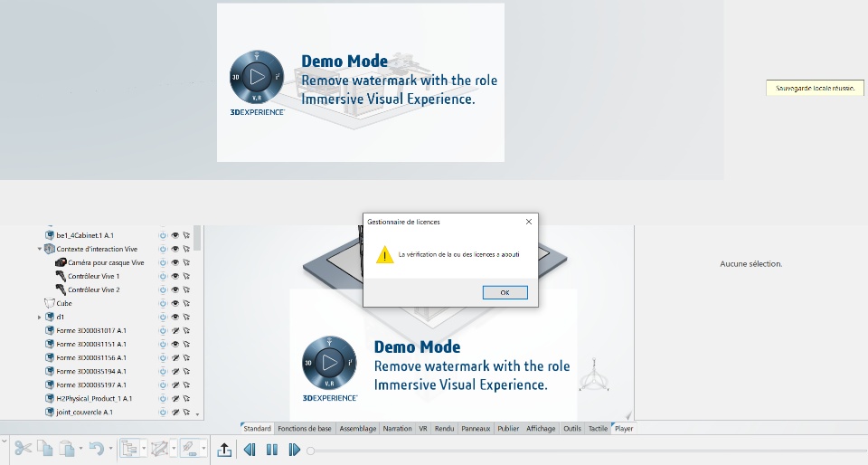Open the Tactile tab
Viewport: 868px width, 465px height.
tap(598, 429)
